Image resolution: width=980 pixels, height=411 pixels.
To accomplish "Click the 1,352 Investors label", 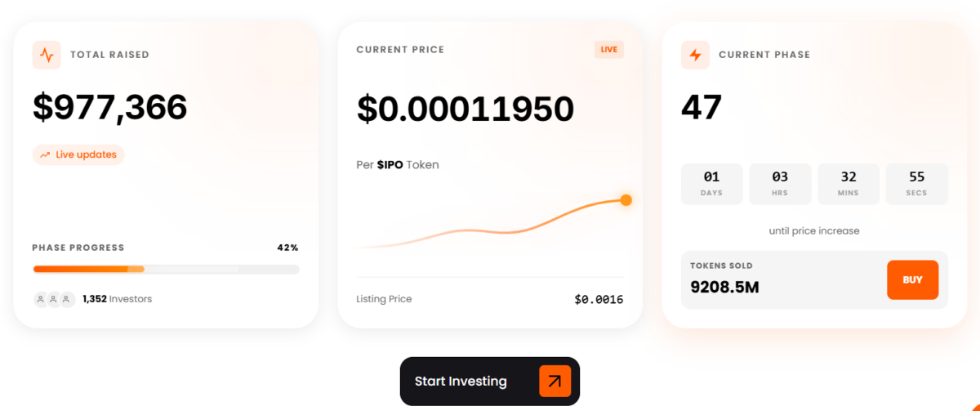I will pyautogui.click(x=117, y=299).
